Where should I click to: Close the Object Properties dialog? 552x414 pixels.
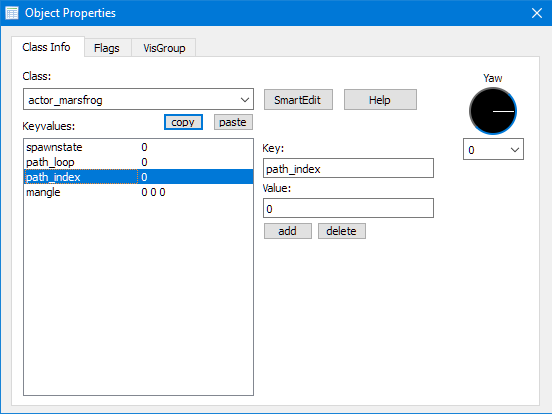tap(537, 13)
